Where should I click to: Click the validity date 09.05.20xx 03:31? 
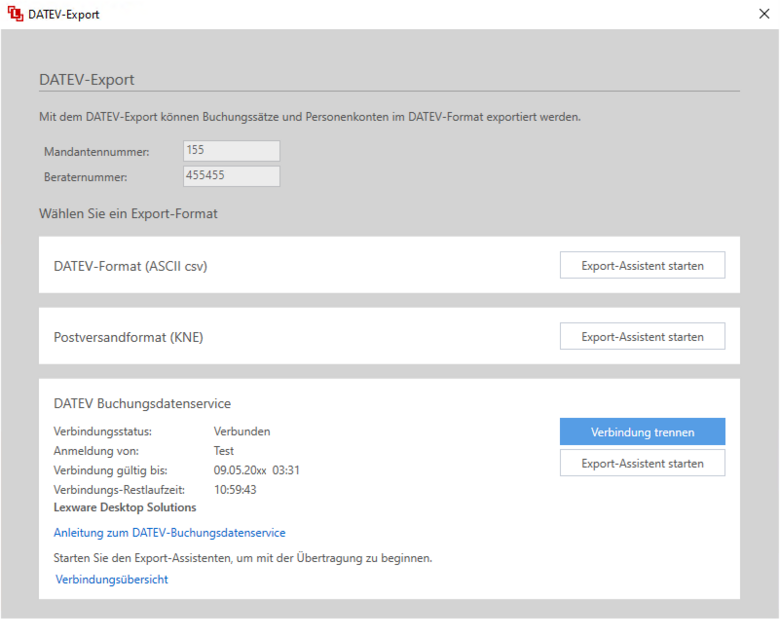coord(257,470)
